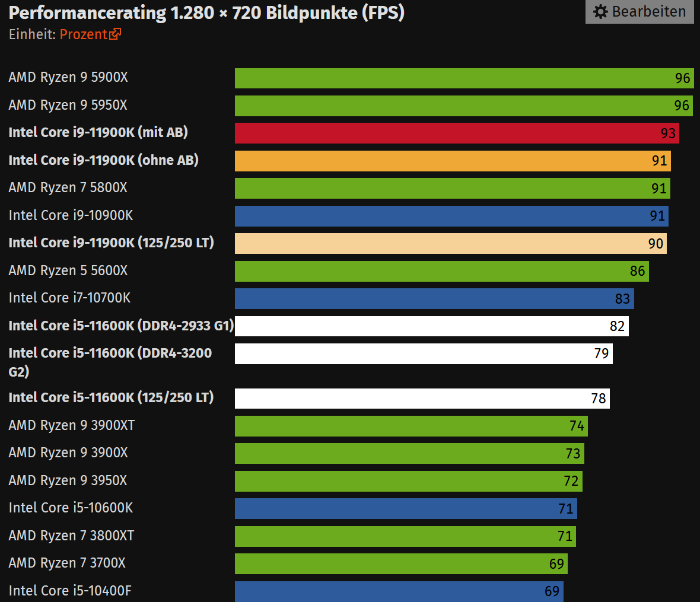Click the white bar for i5-11600K 125/250 LT
Screen dimensions: 700x602
tap(422, 398)
